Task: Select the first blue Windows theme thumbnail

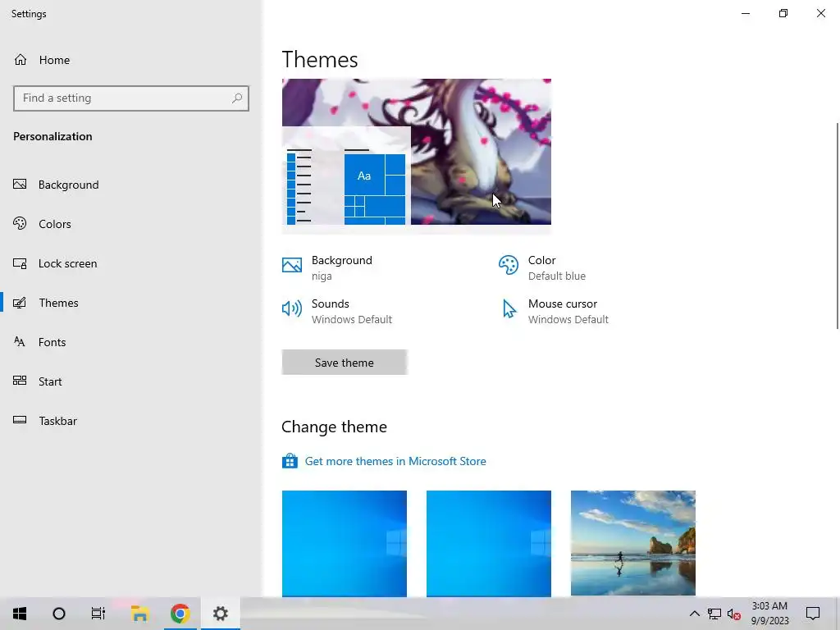Action: pos(344,543)
